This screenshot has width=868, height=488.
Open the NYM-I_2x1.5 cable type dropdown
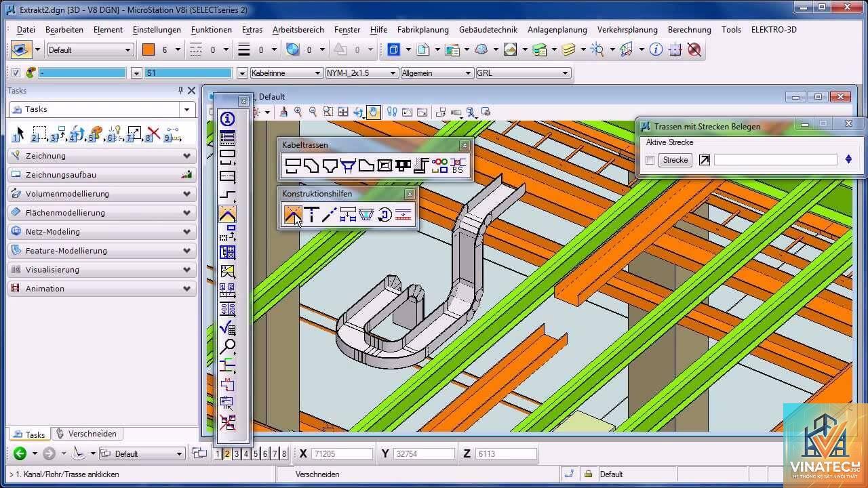click(361, 73)
